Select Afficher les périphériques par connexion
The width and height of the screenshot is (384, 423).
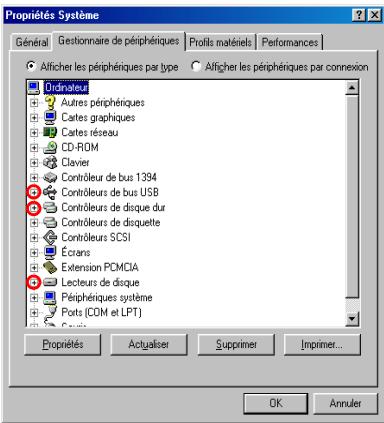pos(279,67)
